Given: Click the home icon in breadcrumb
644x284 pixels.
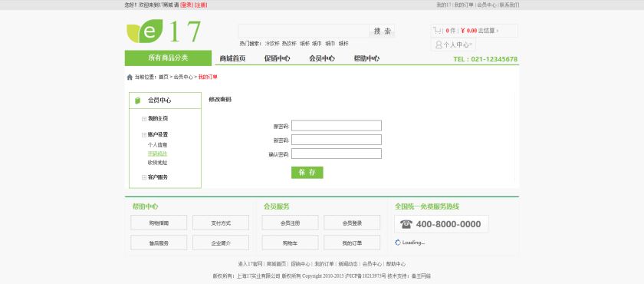Looking at the screenshot, I should point(130,77).
